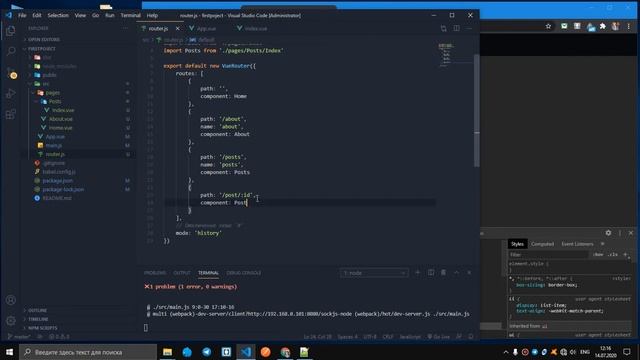Click the code minimap in editor
The width and height of the screenshot is (640, 360).
pyautogui.click(x=446, y=54)
